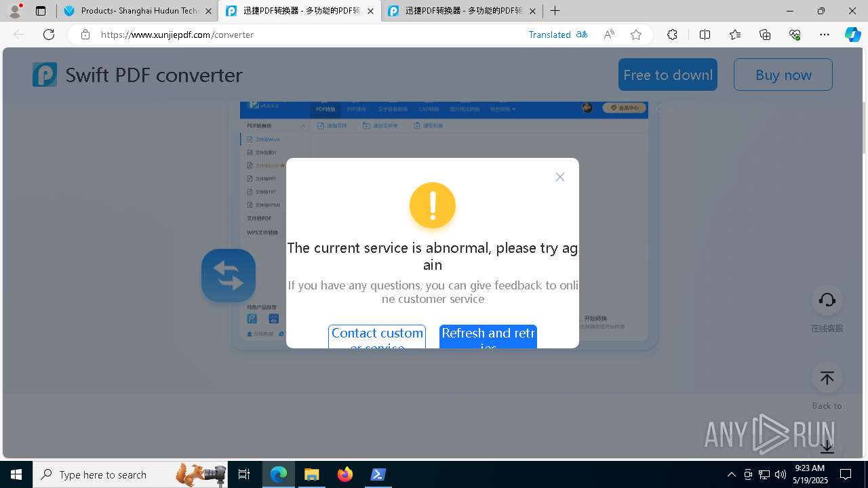
Task: Click blue convert swap icon
Action: (229, 275)
